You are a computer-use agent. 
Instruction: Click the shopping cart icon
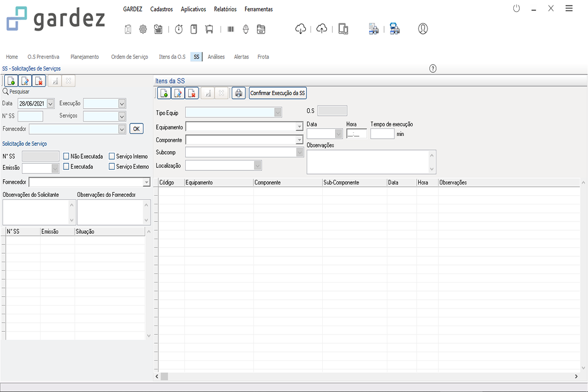209,29
